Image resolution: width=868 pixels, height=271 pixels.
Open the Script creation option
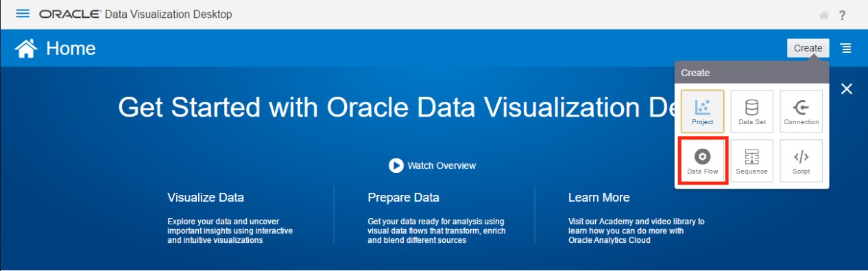[801, 161]
